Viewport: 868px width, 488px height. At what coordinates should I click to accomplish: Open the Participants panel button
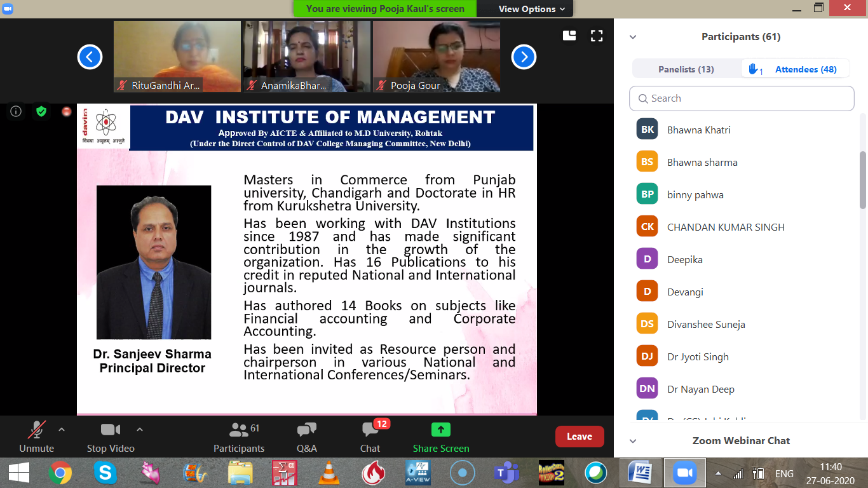[x=239, y=437]
